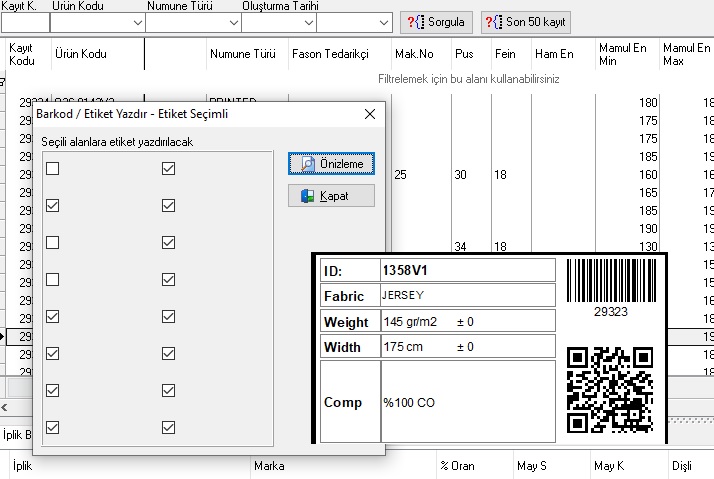Click the QR code on label preview

click(x=609, y=389)
